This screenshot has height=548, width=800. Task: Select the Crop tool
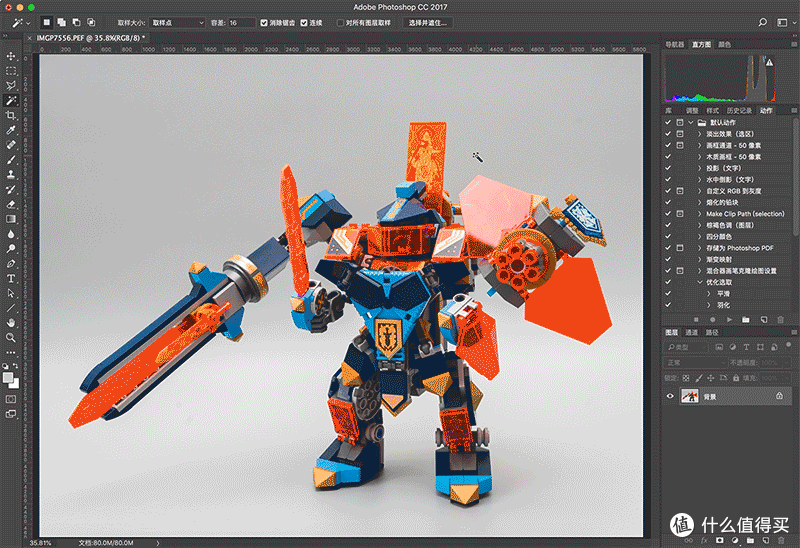11,115
